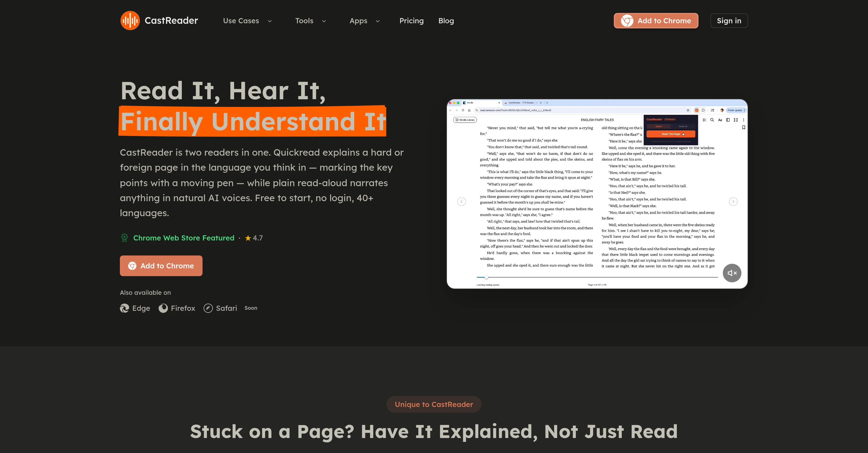The image size is (868, 453).
Task: Click the Unique to CastReader pill
Action: [434, 404]
